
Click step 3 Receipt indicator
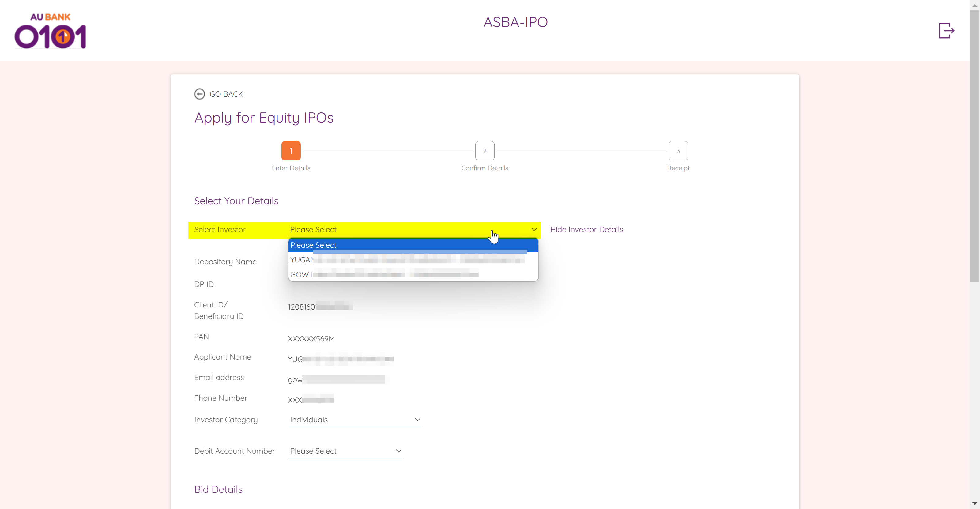pos(678,151)
